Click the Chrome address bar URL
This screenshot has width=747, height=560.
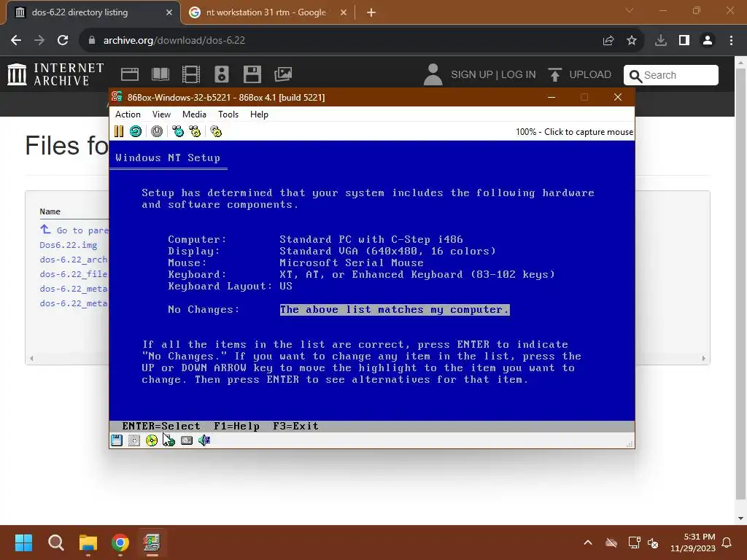click(174, 40)
